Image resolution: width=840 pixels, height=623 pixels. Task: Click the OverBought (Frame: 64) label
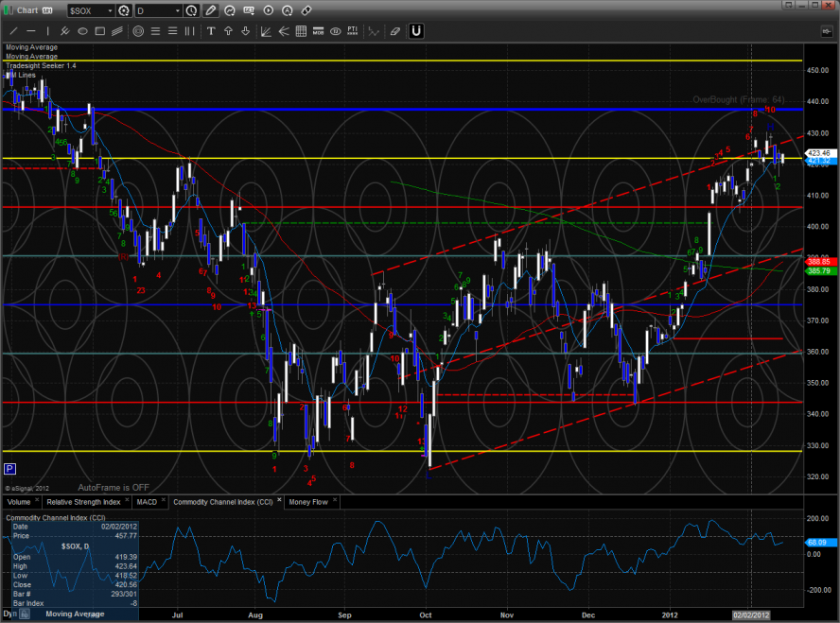coord(739,99)
